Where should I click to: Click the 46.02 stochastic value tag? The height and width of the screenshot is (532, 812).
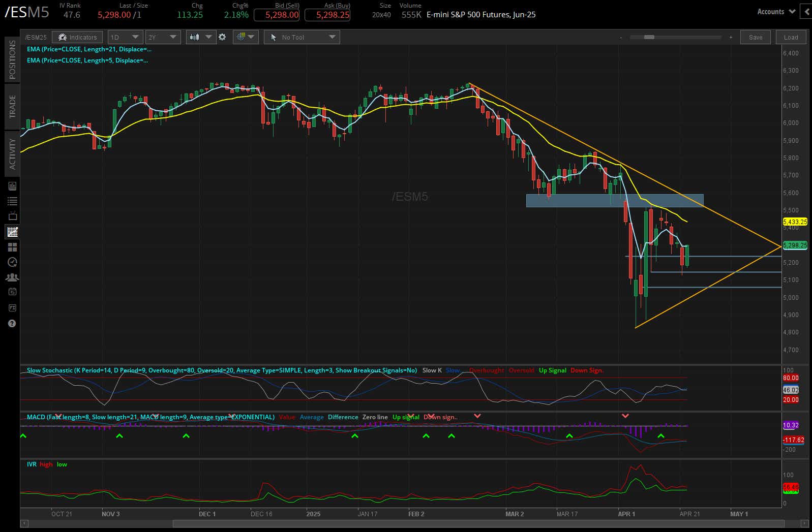[x=791, y=390]
